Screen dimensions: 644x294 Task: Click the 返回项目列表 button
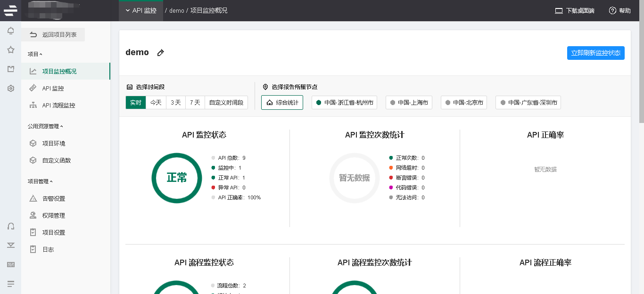pyautogui.click(x=53, y=35)
